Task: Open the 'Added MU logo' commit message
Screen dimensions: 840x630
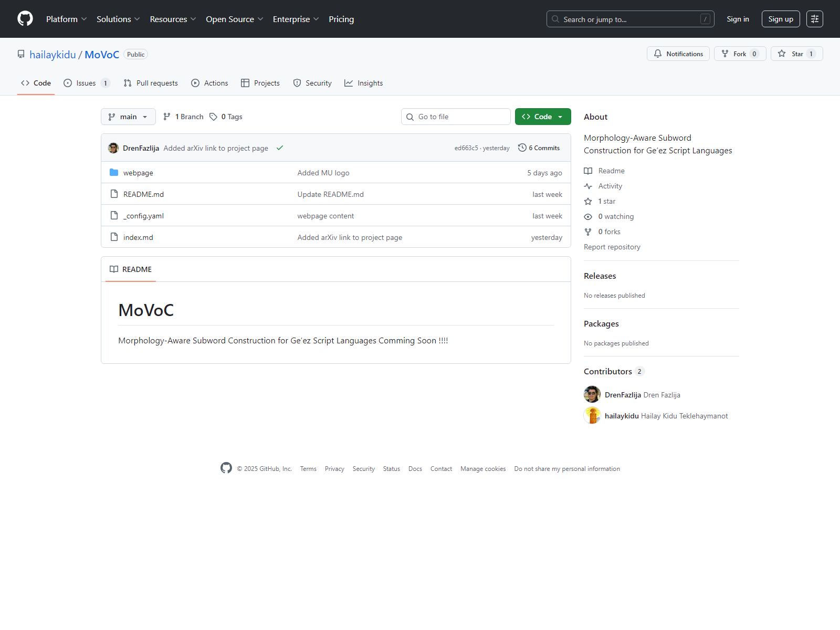Action: click(323, 173)
